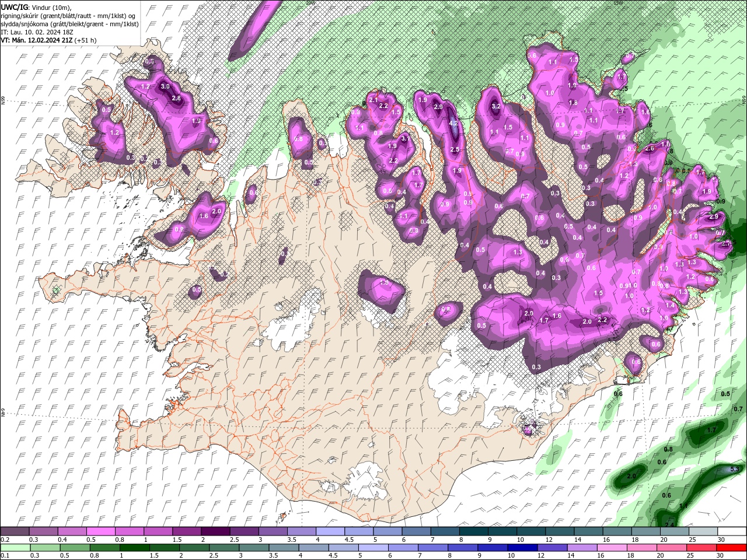The width and height of the screenshot is (747, 560).
Task: Click the 'IT: Lau. 10. 02. 2024 18Z' line
Action: (x=37, y=32)
